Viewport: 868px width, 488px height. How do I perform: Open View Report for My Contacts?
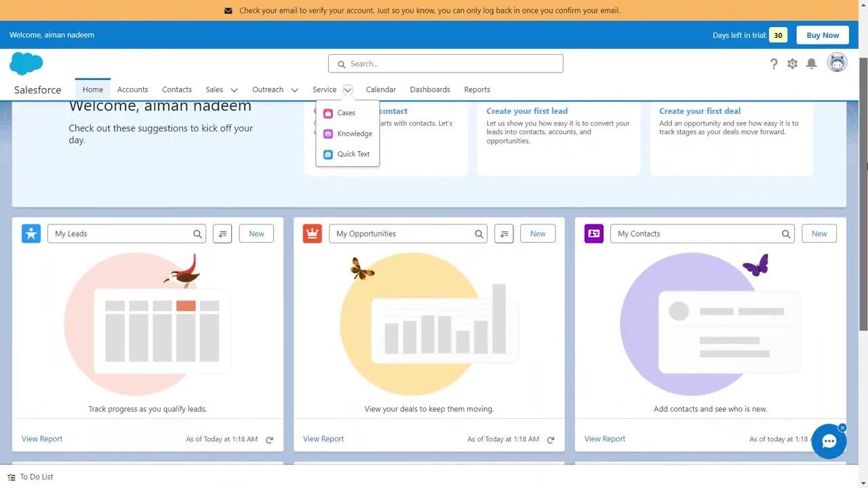(605, 439)
